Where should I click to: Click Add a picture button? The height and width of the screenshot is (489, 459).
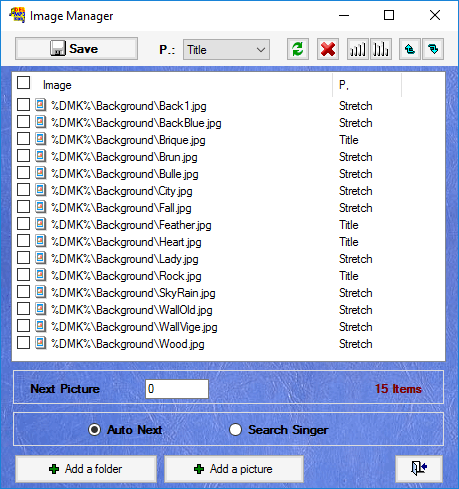pyautogui.click(x=234, y=469)
